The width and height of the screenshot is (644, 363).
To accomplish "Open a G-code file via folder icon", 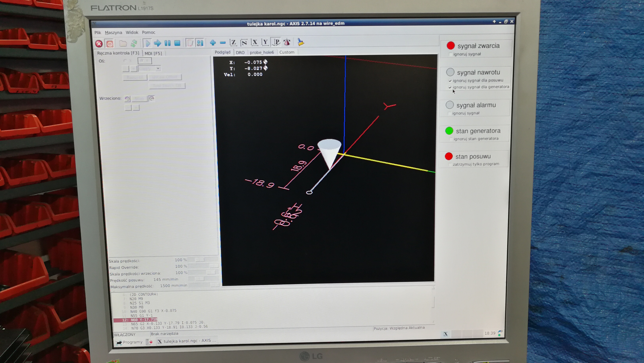I will click(123, 43).
